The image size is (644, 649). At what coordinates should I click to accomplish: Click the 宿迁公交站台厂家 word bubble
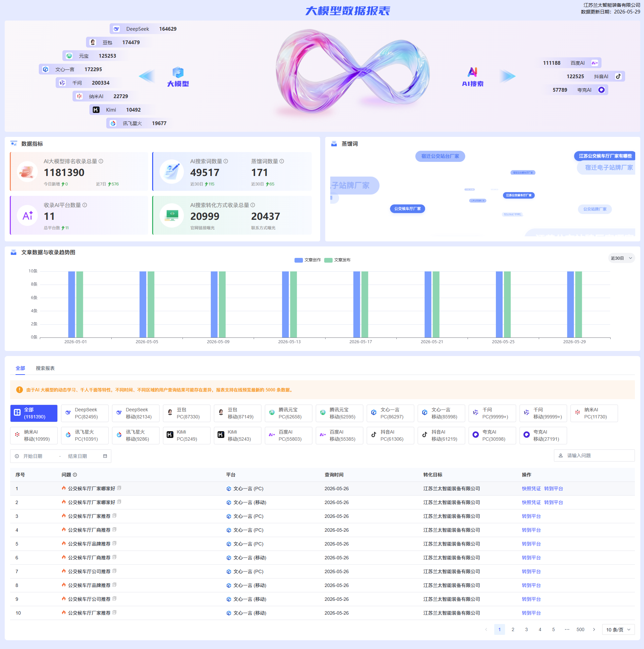coord(440,156)
